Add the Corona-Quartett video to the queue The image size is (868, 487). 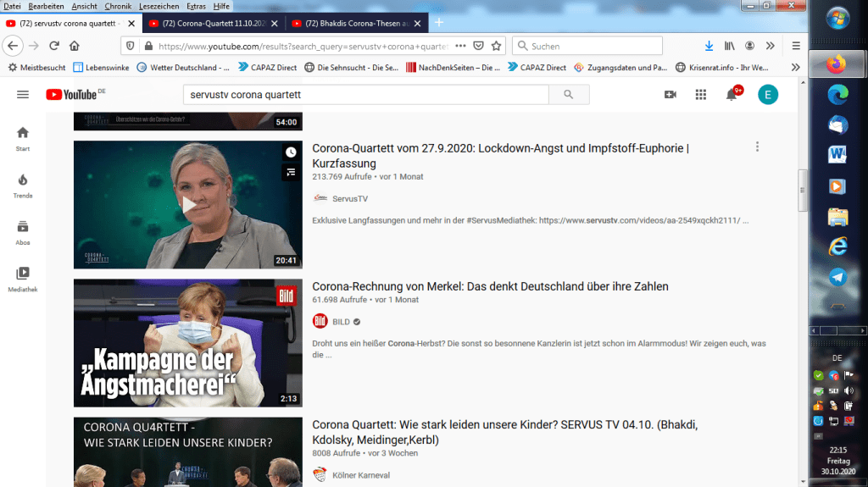tap(291, 173)
